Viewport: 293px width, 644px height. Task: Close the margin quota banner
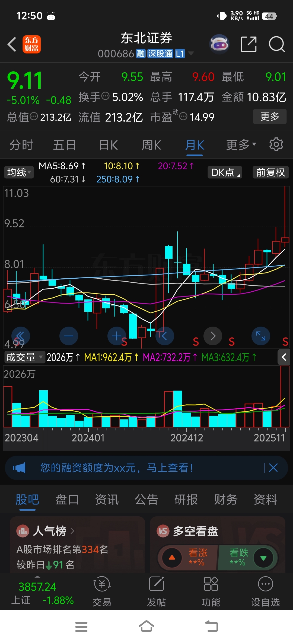273,468
